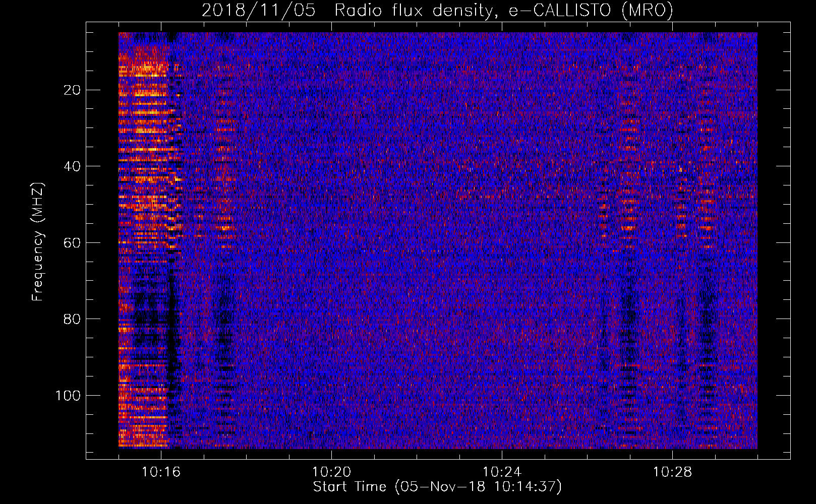Click the 80 MHz frequency tick label
The image size is (816, 504).
pos(72,319)
